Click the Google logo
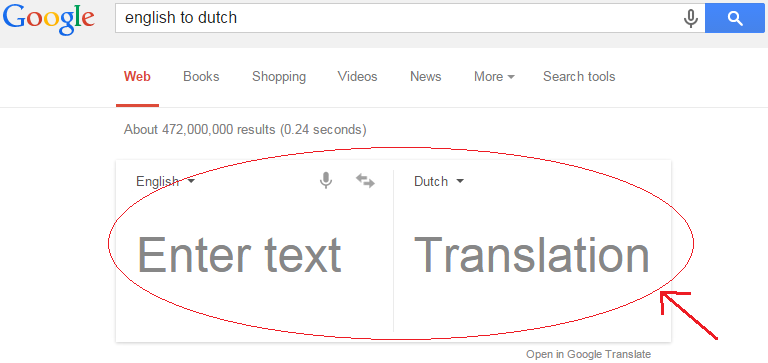Viewport: 768px width, 363px height. (48, 19)
